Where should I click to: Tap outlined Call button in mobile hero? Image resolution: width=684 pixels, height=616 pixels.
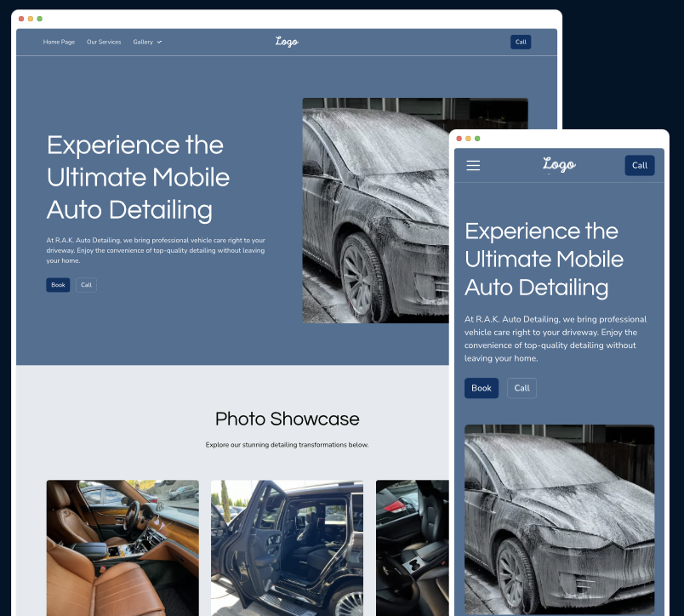[522, 388]
